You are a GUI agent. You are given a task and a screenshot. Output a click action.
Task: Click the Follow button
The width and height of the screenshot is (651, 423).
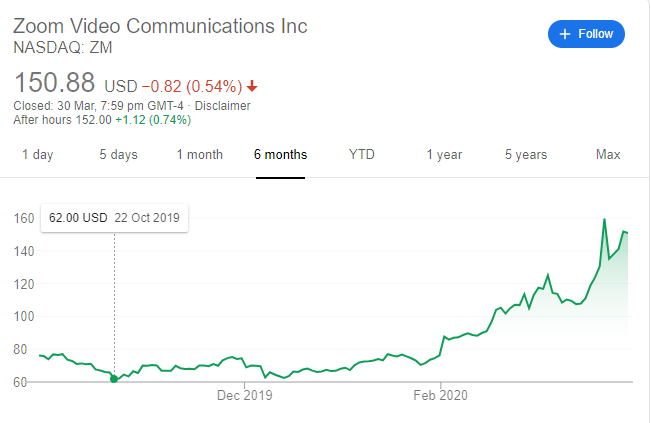[586, 34]
